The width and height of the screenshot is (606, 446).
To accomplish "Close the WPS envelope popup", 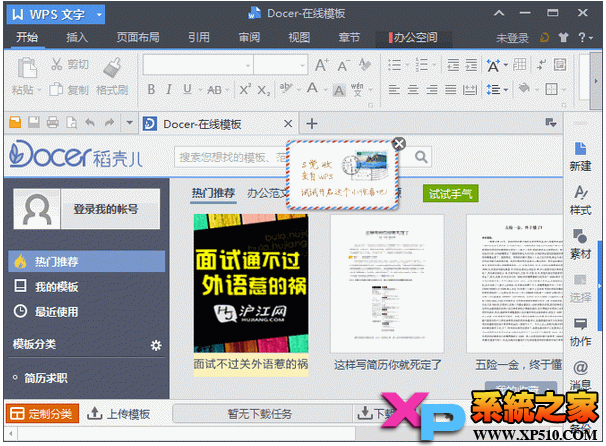I will pos(399,144).
